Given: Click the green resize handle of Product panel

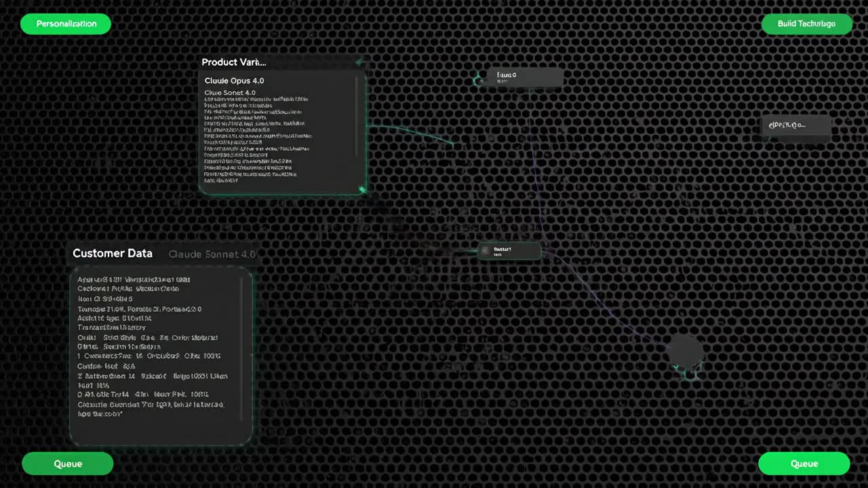Looking at the screenshot, I should (x=363, y=190).
